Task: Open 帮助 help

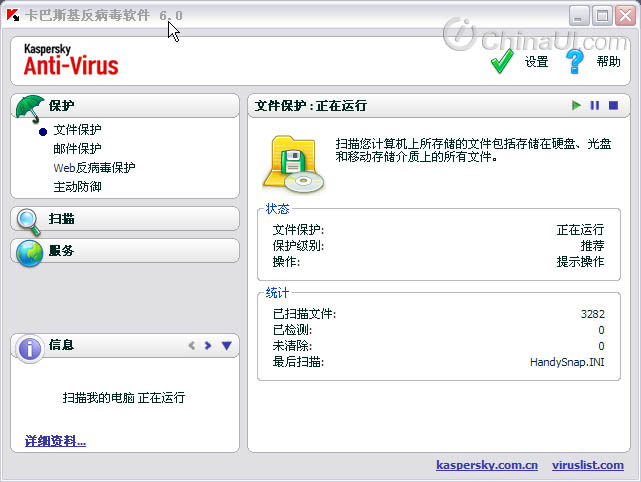Action: point(608,61)
